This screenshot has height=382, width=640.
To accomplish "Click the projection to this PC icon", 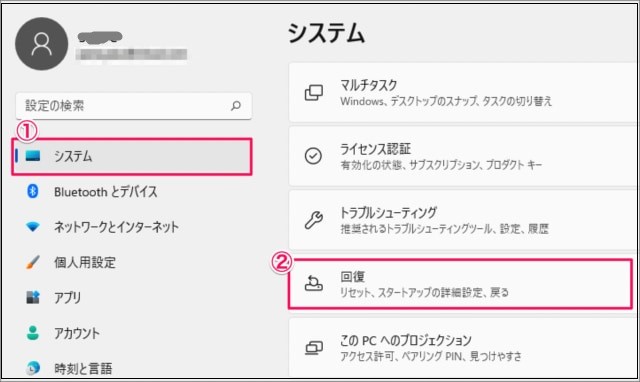I will pyautogui.click(x=314, y=348).
